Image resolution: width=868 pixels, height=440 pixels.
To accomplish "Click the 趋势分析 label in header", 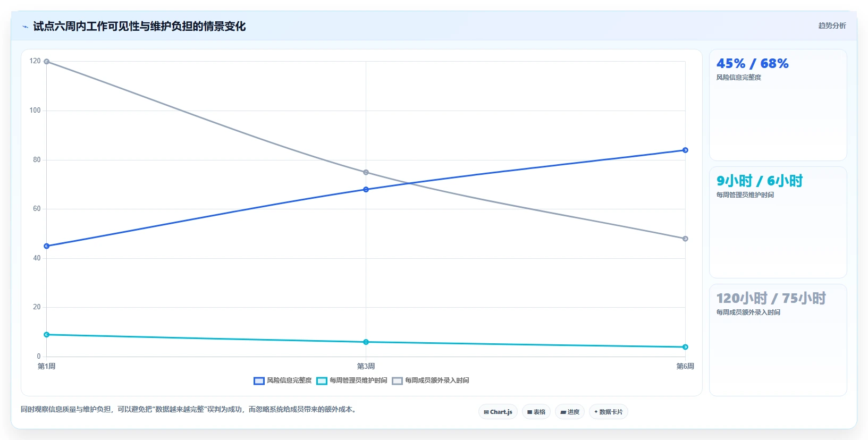I will [832, 26].
